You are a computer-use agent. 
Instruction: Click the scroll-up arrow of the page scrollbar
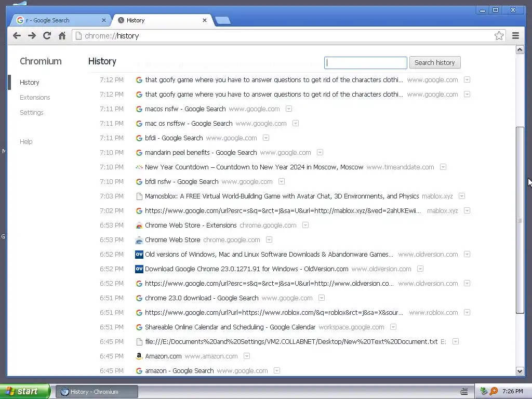click(x=520, y=50)
